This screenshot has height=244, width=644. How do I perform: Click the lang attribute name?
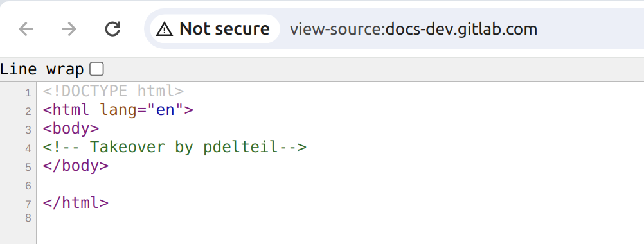coord(118,110)
